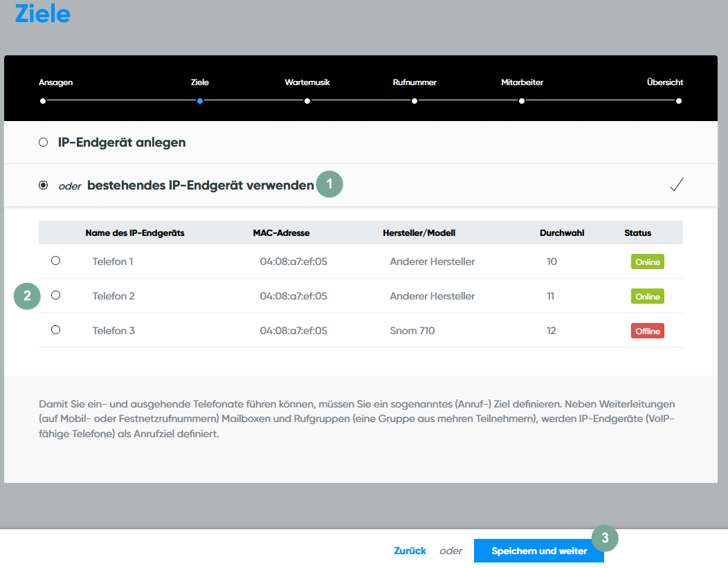Choose the Telefon 3 radio button
Image resolution: width=728 pixels, height=568 pixels.
[56, 330]
